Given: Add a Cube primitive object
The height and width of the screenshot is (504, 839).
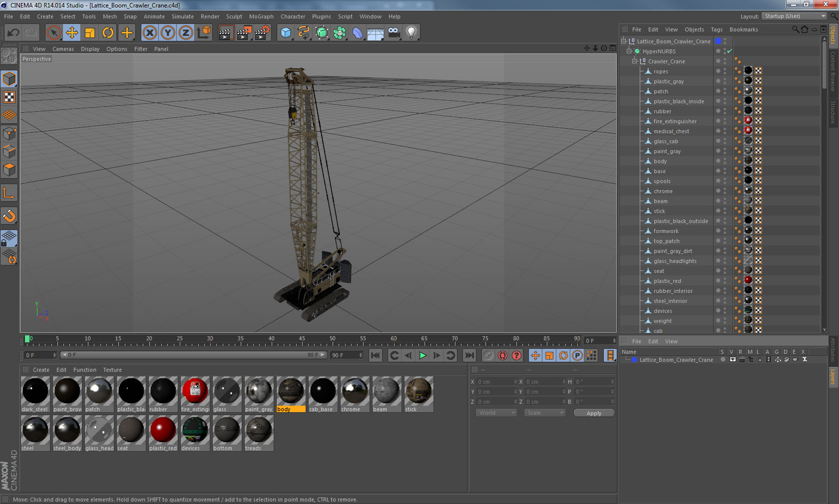Looking at the screenshot, I should click(286, 33).
